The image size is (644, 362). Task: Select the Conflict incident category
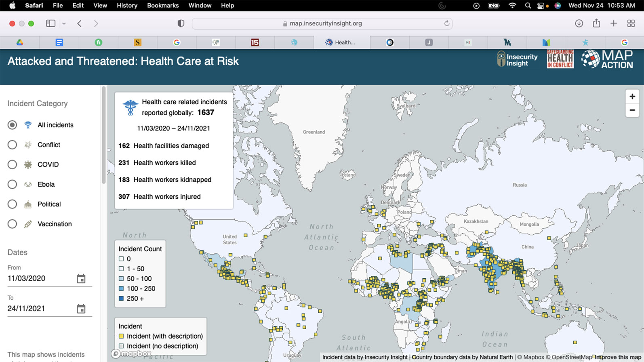12,145
